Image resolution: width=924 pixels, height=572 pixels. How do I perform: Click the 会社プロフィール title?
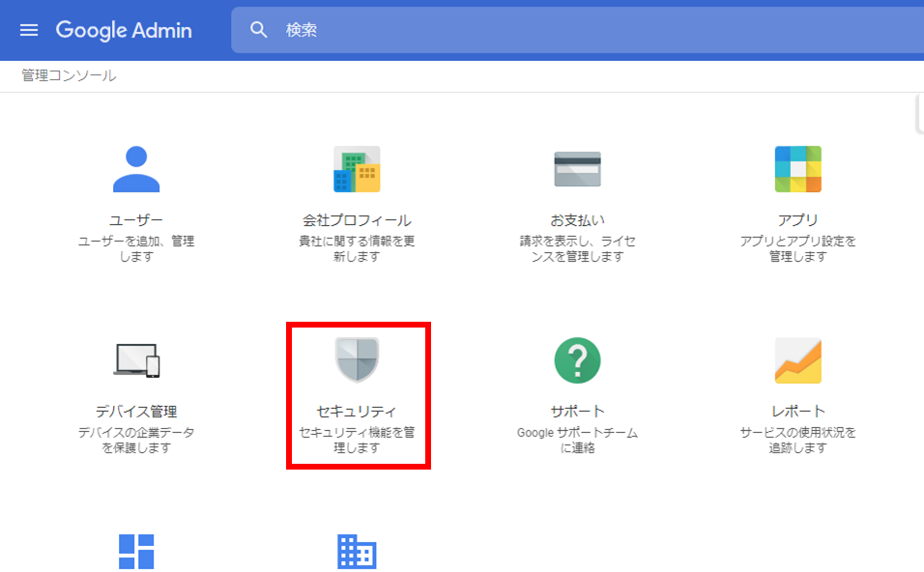tap(357, 220)
